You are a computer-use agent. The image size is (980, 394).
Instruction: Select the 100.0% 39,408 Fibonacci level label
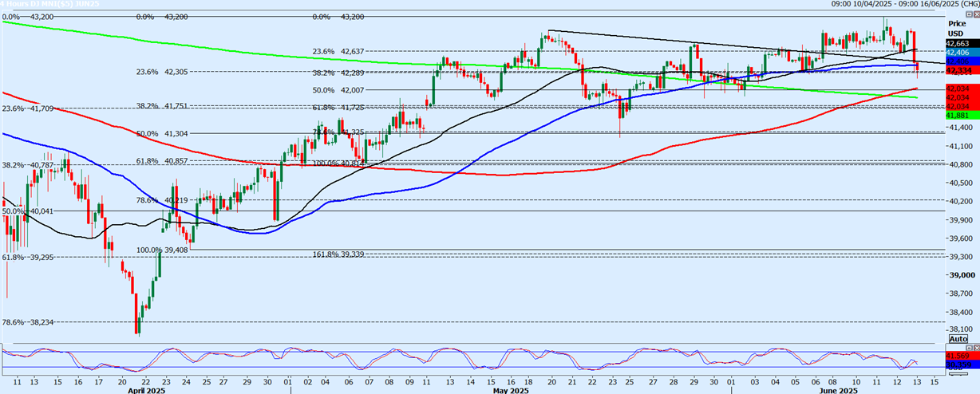[162, 250]
